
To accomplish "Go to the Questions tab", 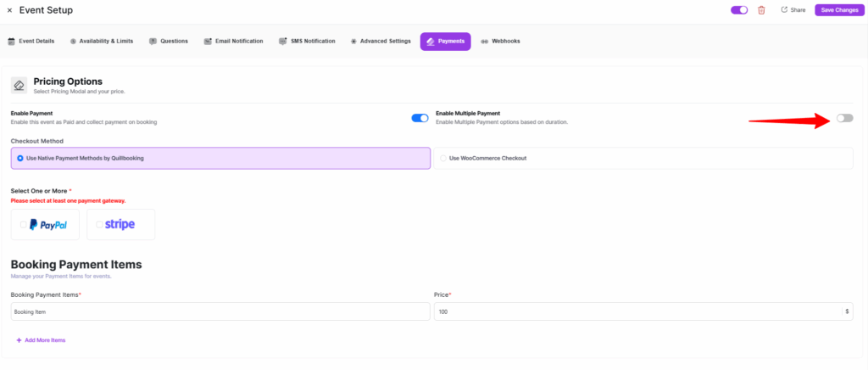I will tap(169, 41).
